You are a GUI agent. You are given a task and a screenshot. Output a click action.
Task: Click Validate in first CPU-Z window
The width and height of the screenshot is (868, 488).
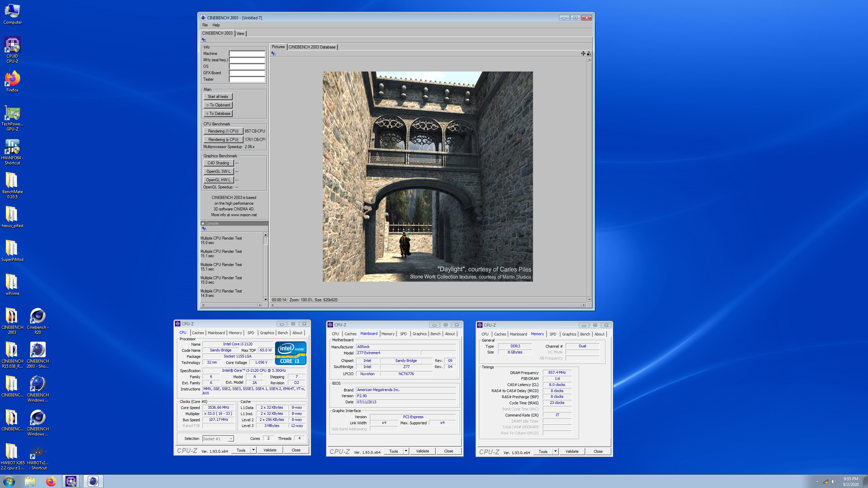pos(270,450)
